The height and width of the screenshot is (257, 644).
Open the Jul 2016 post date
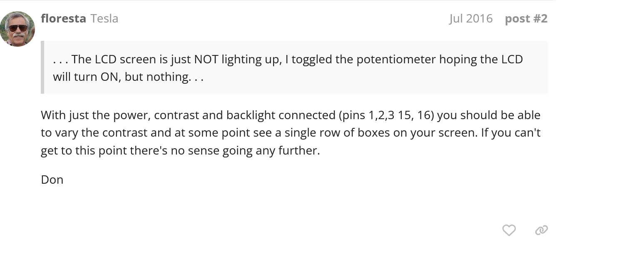[470, 19]
